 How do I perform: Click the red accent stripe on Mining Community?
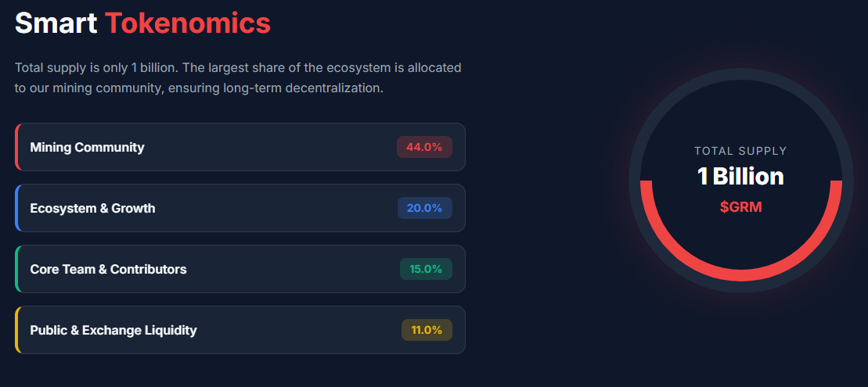tap(16, 147)
